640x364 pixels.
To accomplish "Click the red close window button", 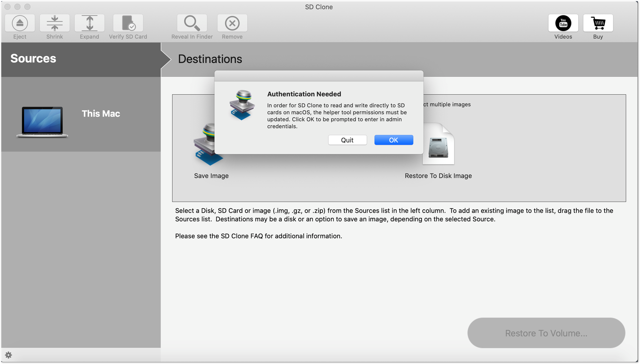I will click(7, 7).
